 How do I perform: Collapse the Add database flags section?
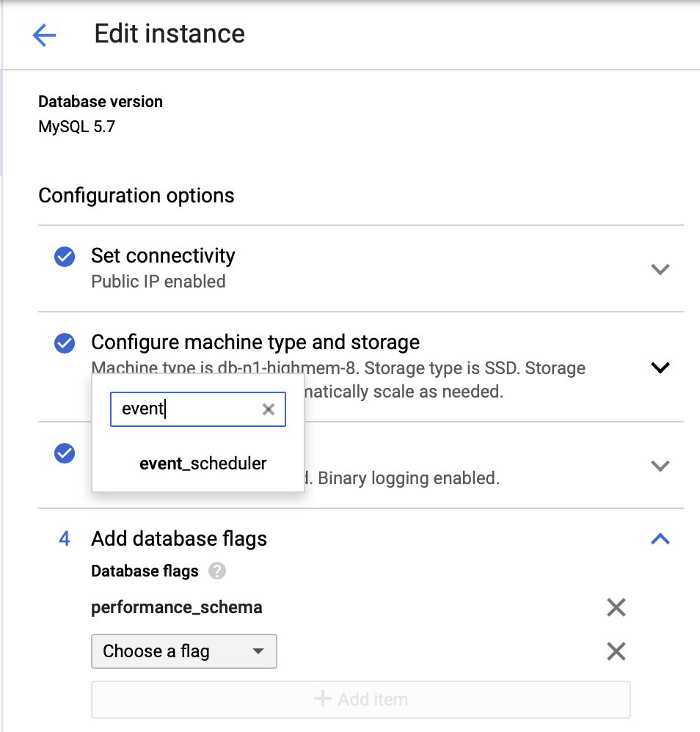[659, 539]
